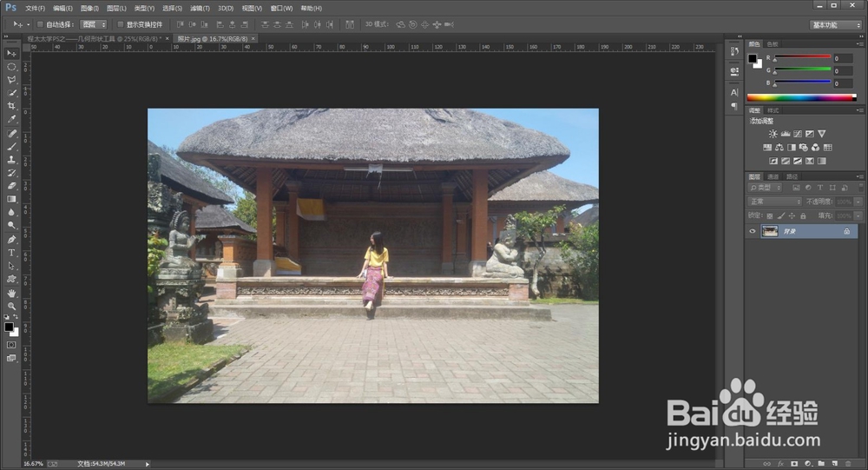
Task: Open the Character panel icon
Action: click(734, 93)
